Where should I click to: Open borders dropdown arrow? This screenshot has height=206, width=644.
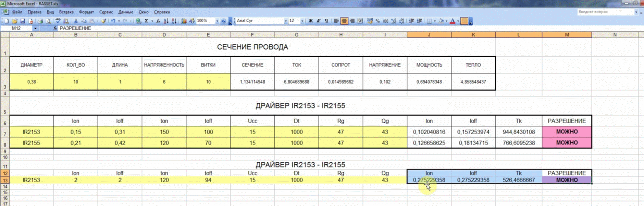pos(435,21)
